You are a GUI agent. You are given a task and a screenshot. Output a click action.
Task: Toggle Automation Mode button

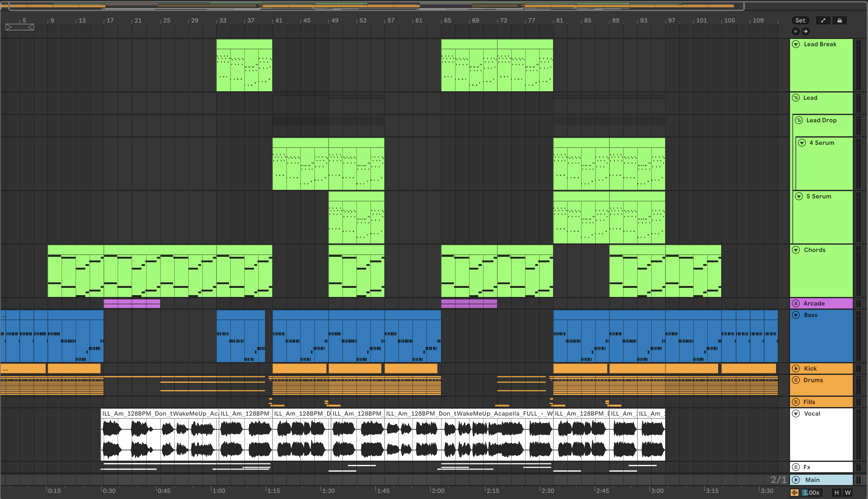click(x=823, y=21)
